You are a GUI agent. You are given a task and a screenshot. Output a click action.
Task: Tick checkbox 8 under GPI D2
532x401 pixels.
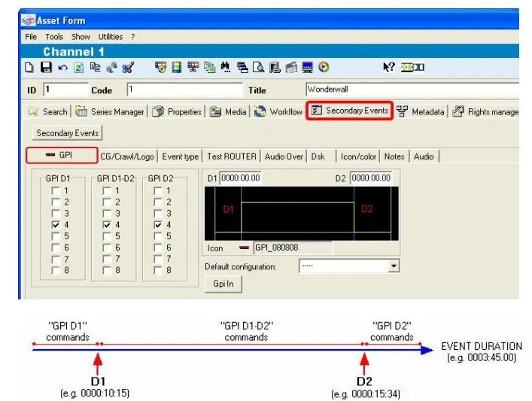pyautogui.click(x=157, y=270)
